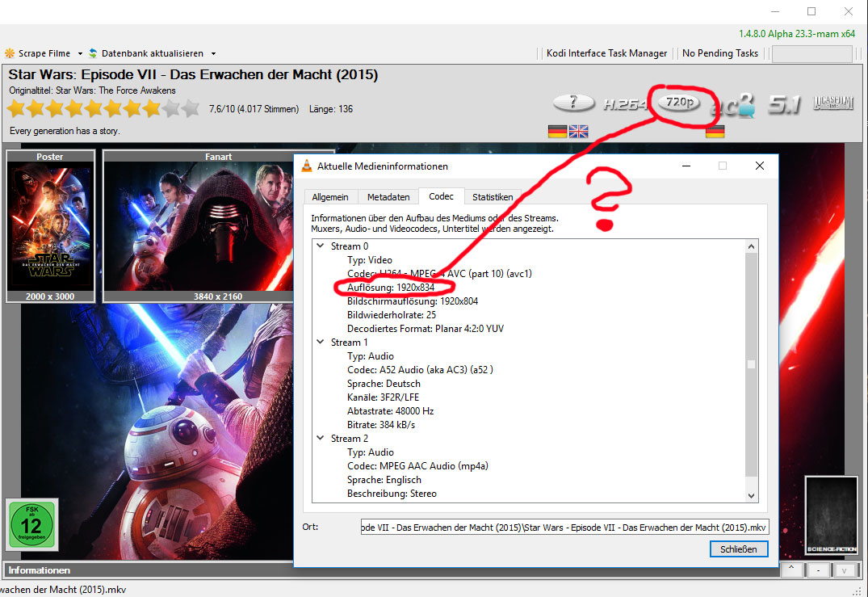The width and height of the screenshot is (868, 597).
Task: Click the German flag under the AC3 badge
Action: point(715,131)
